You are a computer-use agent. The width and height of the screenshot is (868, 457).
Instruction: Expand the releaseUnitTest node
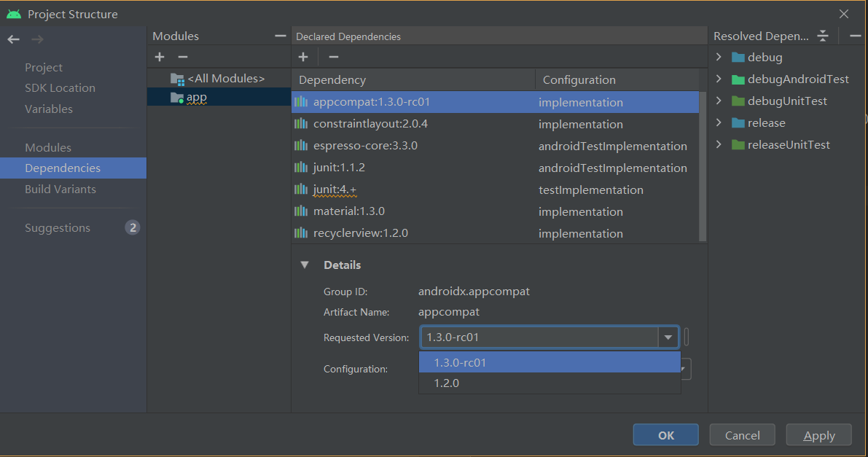coord(719,144)
